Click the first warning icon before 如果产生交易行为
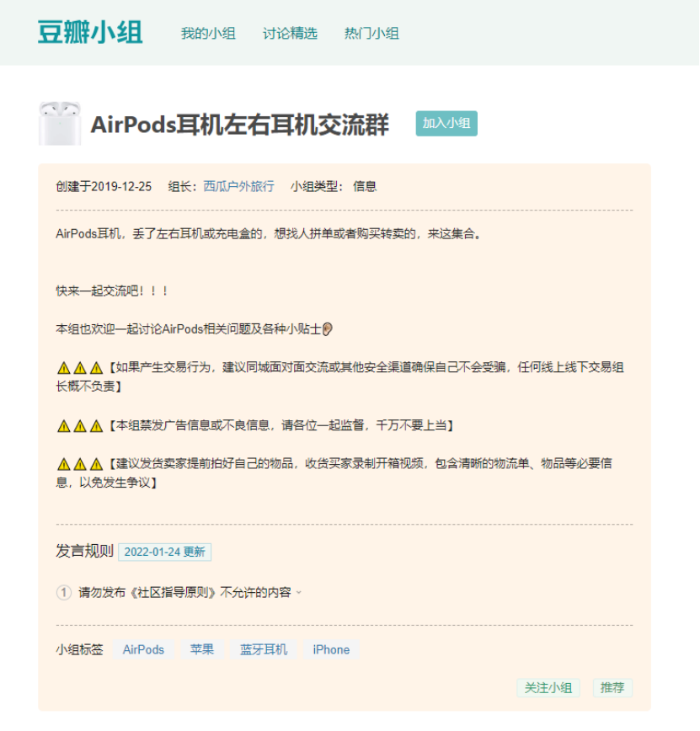This screenshot has width=700, height=731. click(x=64, y=368)
